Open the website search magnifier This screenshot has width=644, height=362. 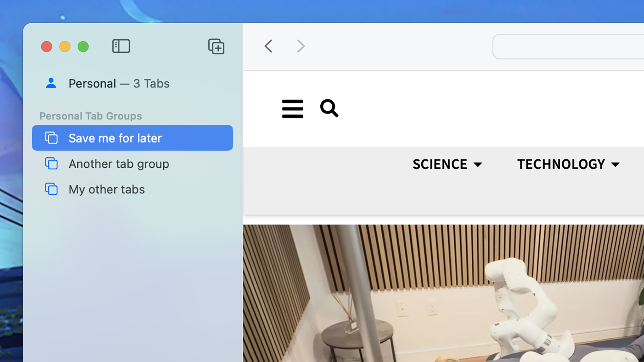(x=329, y=109)
